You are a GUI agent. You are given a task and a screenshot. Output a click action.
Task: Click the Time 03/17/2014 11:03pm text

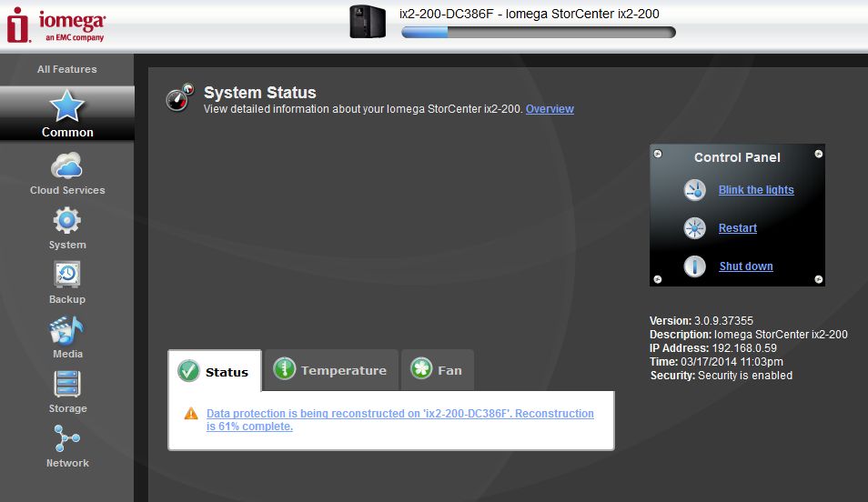tap(716, 361)
